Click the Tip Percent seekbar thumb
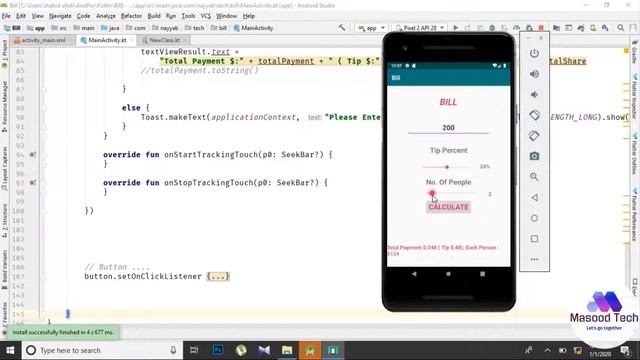Screen dimensions: 640x360 tap(447, 167)
